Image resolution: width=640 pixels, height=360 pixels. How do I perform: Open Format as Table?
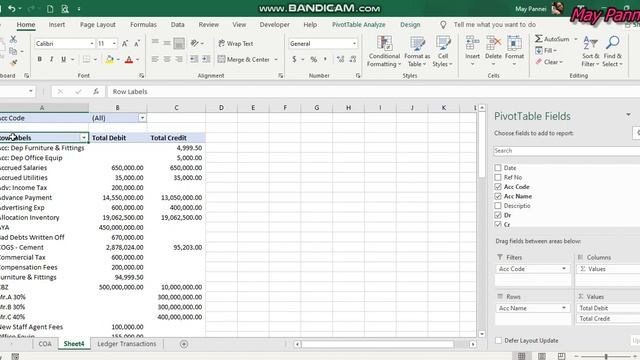click(x=417, y=51)
